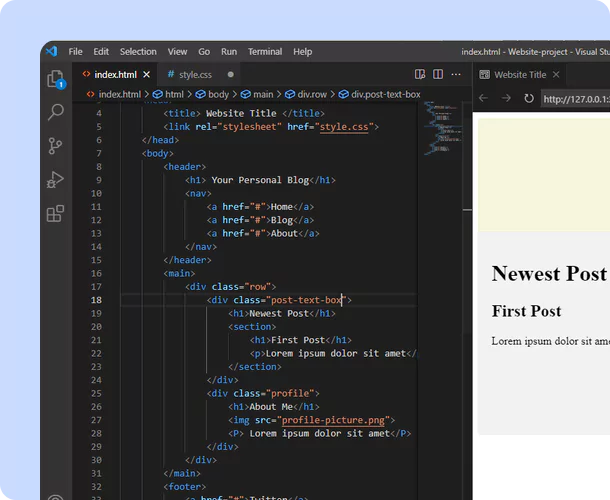Open the Terminal menu
This screenshot has width=610, height=500.
pos(265,52)
